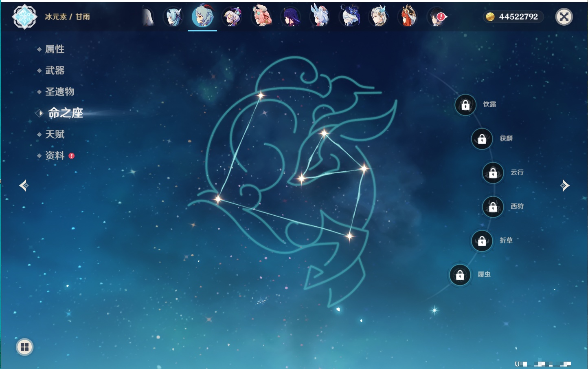Go to next character with right arrow
Screen dimensions: 588x369
coord(564,186)
